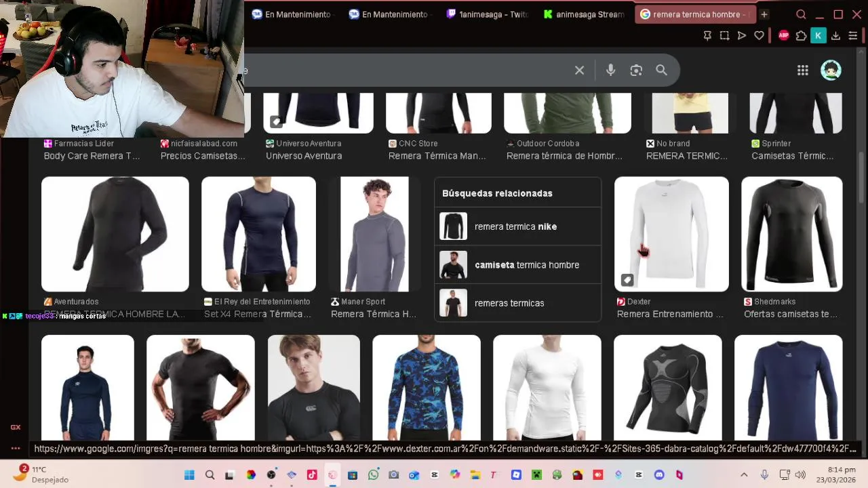Open new browser tab
The image size is (868, 488).
pos(764,14)
